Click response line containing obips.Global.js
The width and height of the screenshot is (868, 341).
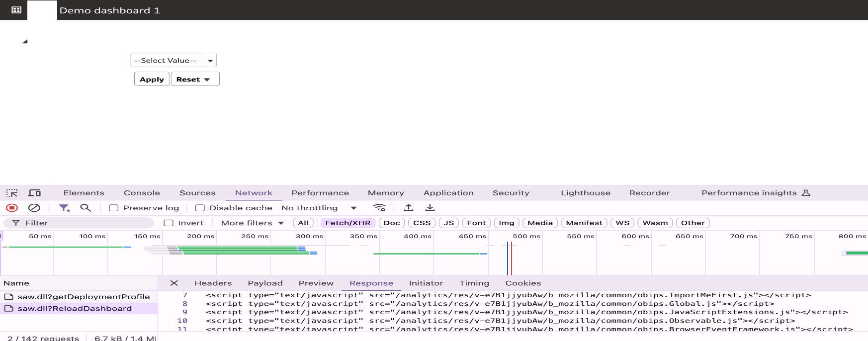(490, 304)
